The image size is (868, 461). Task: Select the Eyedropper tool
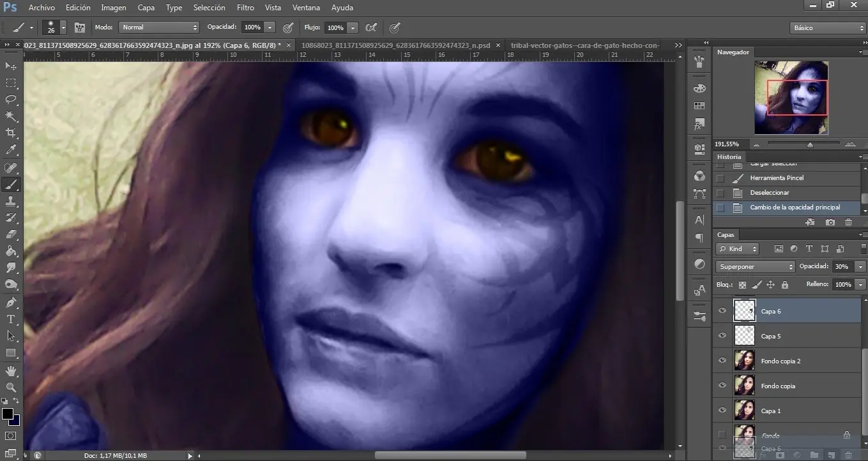(x=11, y=150)
